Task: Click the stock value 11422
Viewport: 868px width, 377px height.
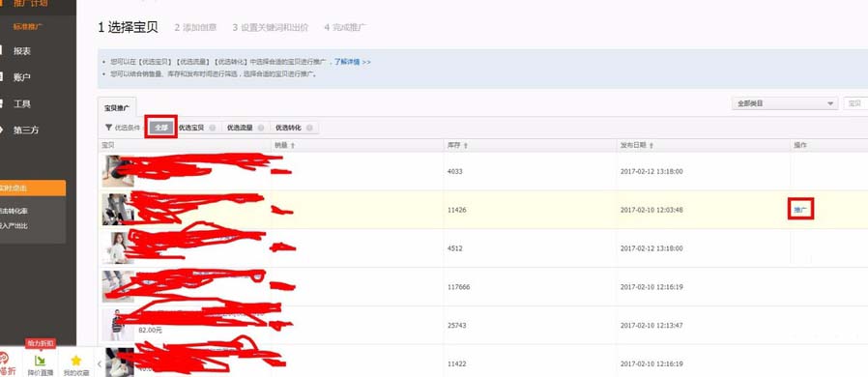Action: pos(456,364)
